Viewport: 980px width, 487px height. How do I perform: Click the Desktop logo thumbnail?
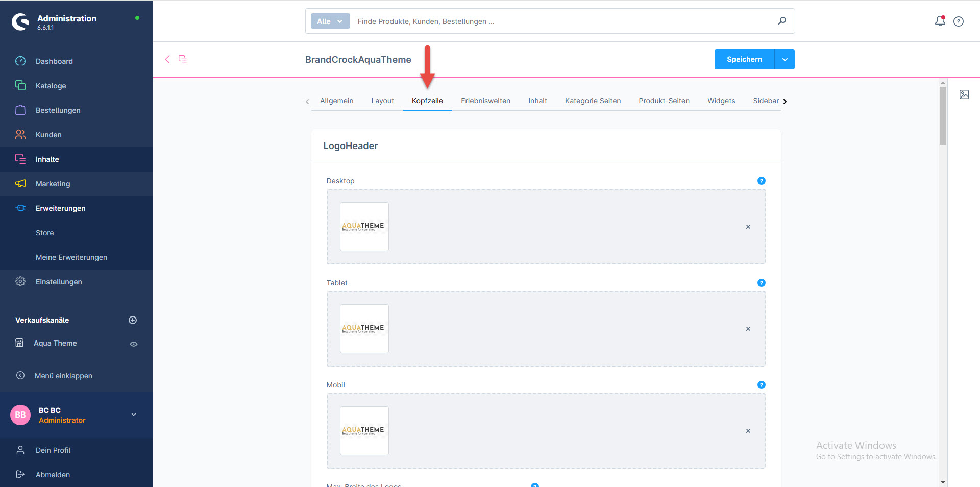click(364, 227)
